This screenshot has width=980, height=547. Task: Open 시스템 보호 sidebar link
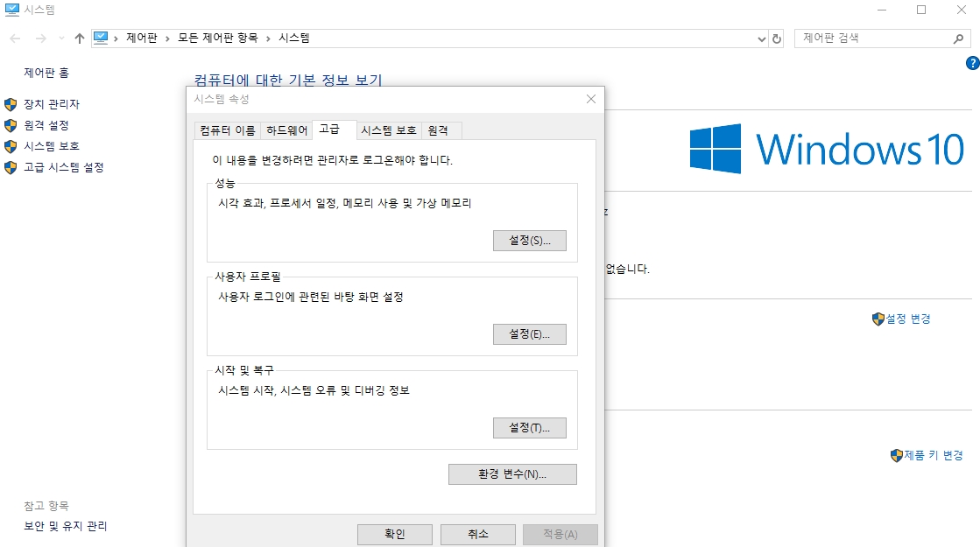52,146
